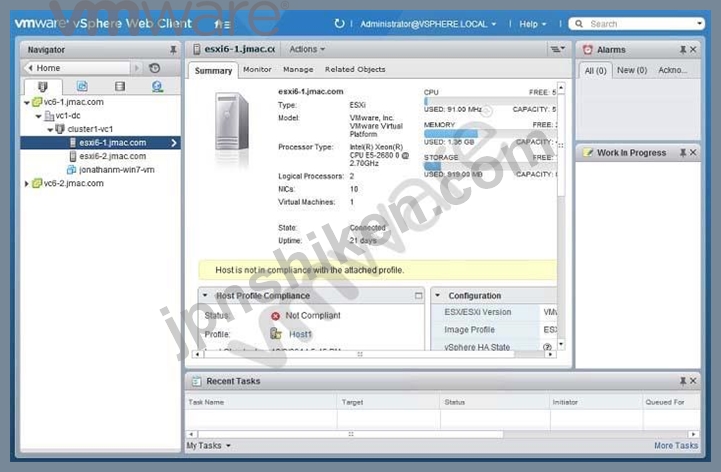721x472 pixels.
Task: Open the More Tasks link
Action: [675, 445]
